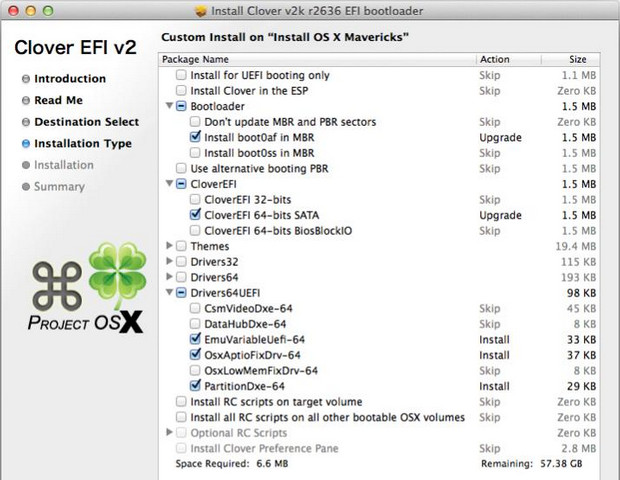Disable the EmuVariableUefi-64 checkbox
The image size is (620, 480).
pos(195,339)
